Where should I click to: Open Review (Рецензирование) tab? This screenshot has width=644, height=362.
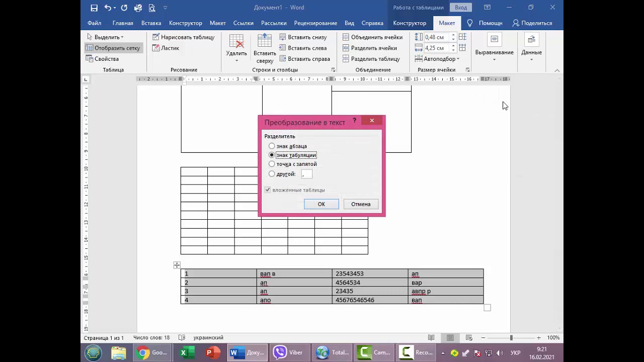point(315,23)
